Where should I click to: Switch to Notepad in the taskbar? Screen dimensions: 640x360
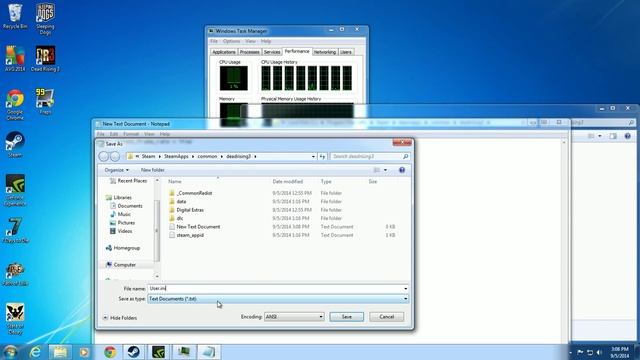[209, 352]
